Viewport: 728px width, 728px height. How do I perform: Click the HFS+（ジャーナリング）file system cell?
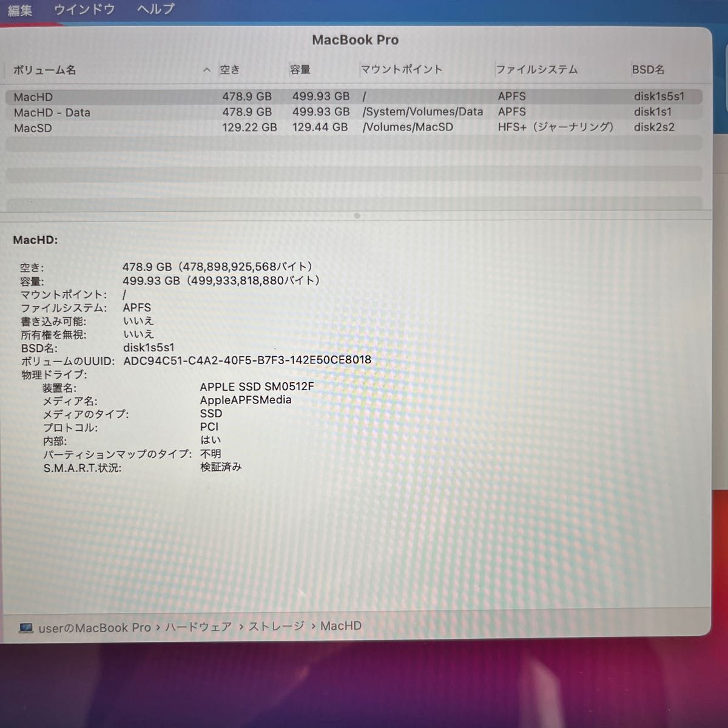point(556,127)
